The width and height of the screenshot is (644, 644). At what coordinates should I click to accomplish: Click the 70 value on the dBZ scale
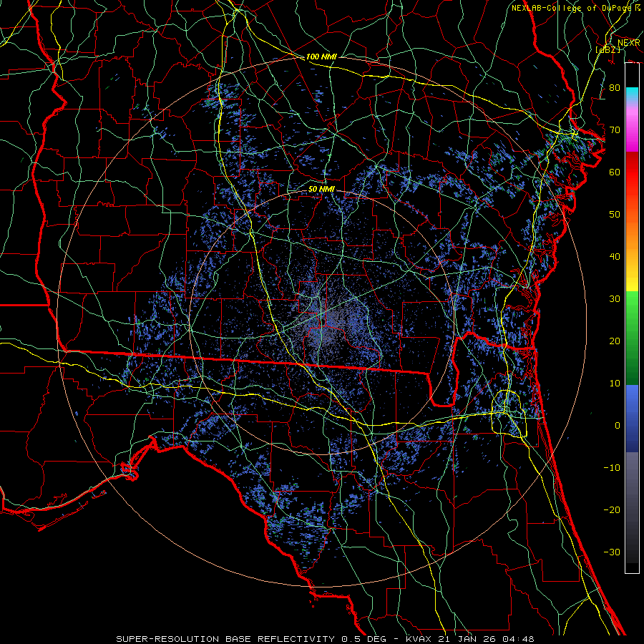(x=615, y=130)
